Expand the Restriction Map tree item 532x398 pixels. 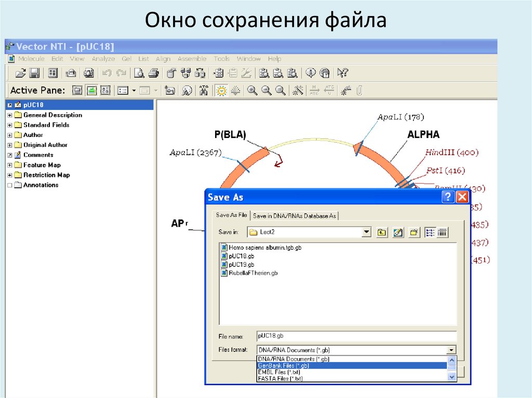[9, 175]
